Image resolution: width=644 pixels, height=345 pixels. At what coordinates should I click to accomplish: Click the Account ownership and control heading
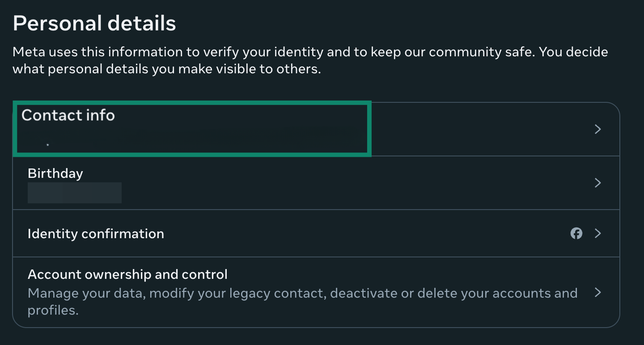pyautogui.click(x=127, y=274)
